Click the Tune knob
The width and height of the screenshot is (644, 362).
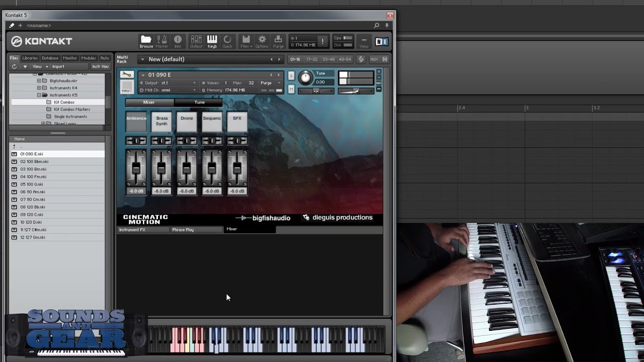point(305,78)
